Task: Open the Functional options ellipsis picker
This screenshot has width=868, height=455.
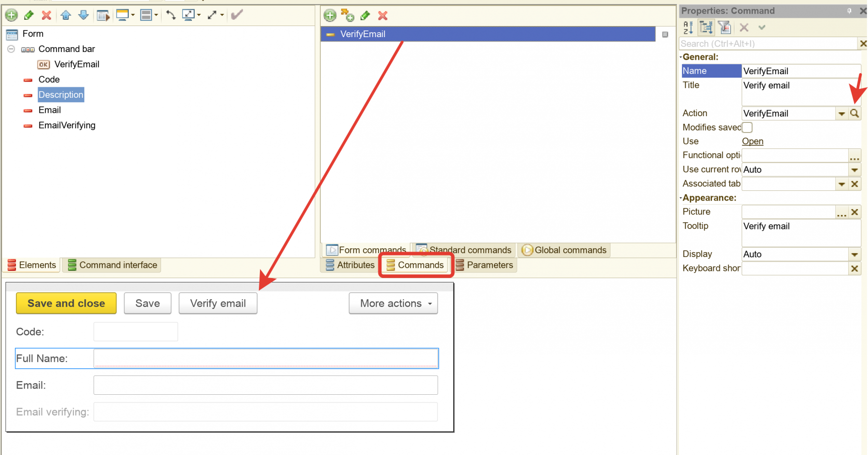Action: tap(854, 156)
